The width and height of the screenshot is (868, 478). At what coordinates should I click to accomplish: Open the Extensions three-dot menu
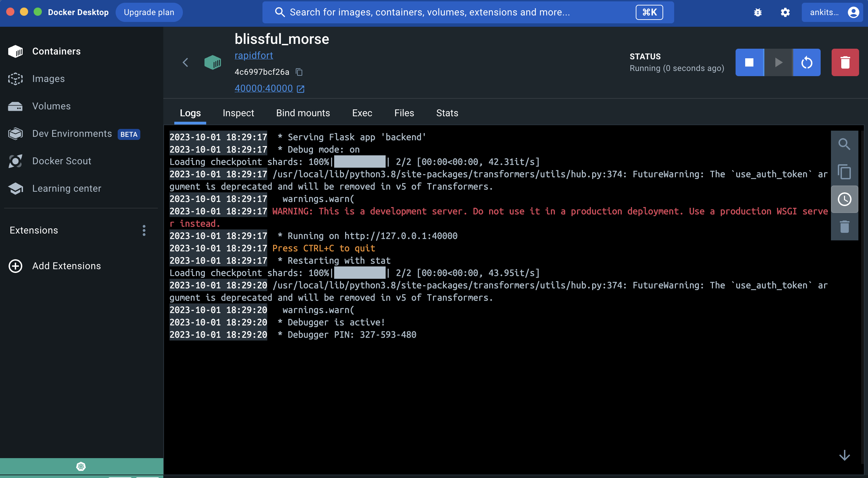coord(144,230)
